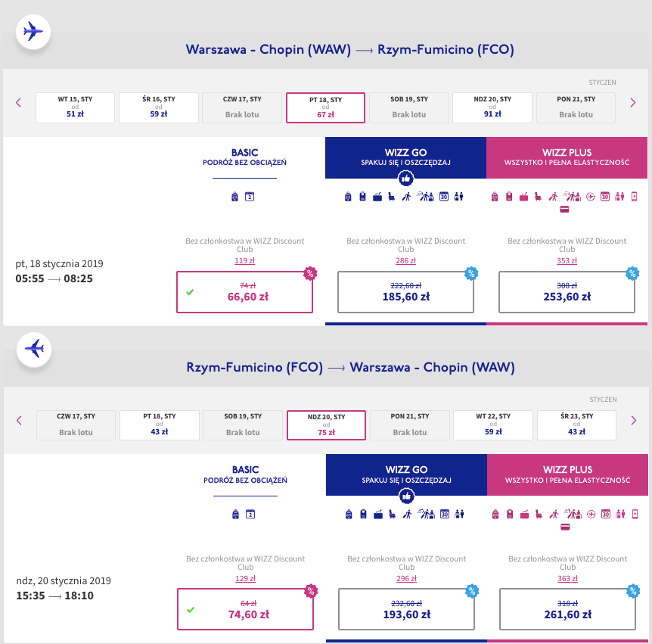
Task: Open the 363 zł non-member price link
Action: [567, 579]
